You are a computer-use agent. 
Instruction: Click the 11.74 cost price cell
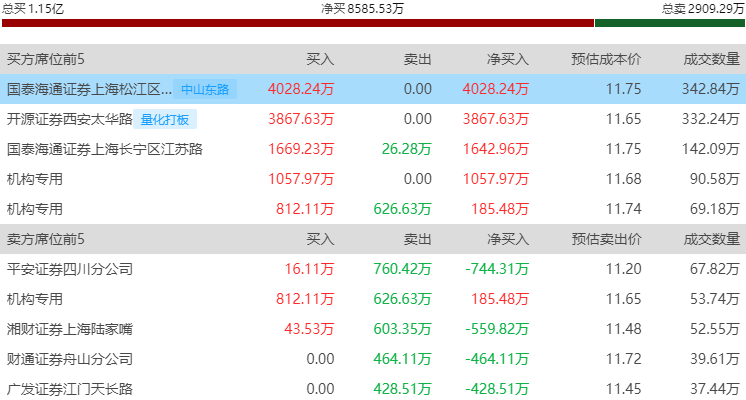coord(623,209)
